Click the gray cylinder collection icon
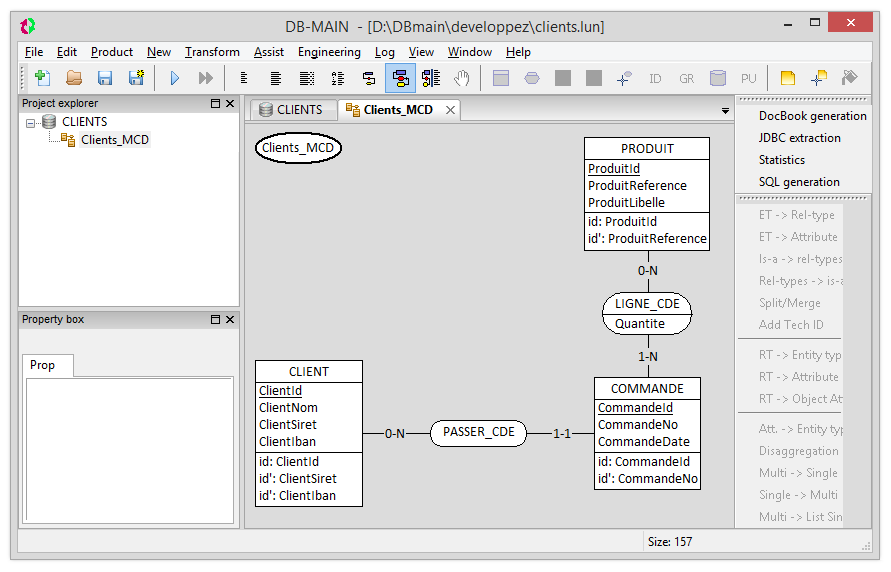 718,78
